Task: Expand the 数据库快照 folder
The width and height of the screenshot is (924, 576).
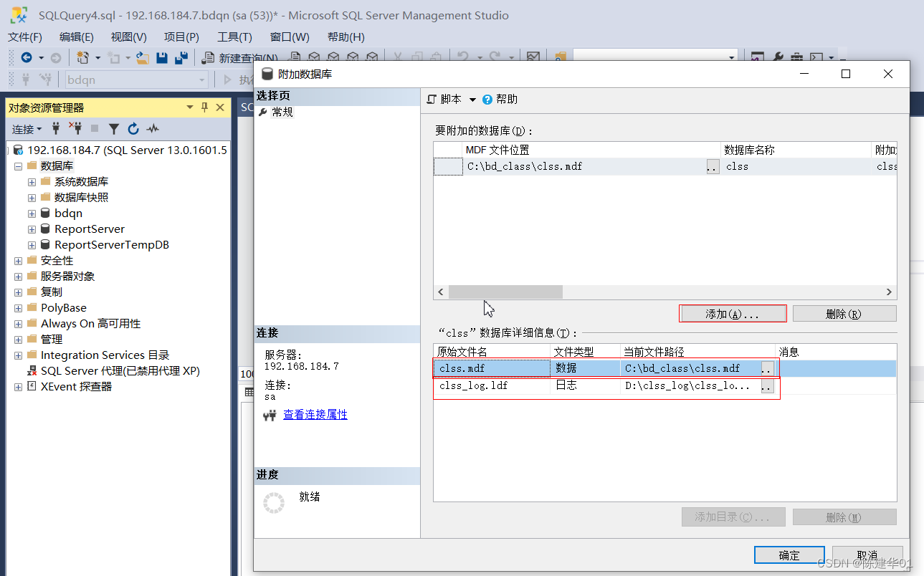Action: [x=32, y=198]
